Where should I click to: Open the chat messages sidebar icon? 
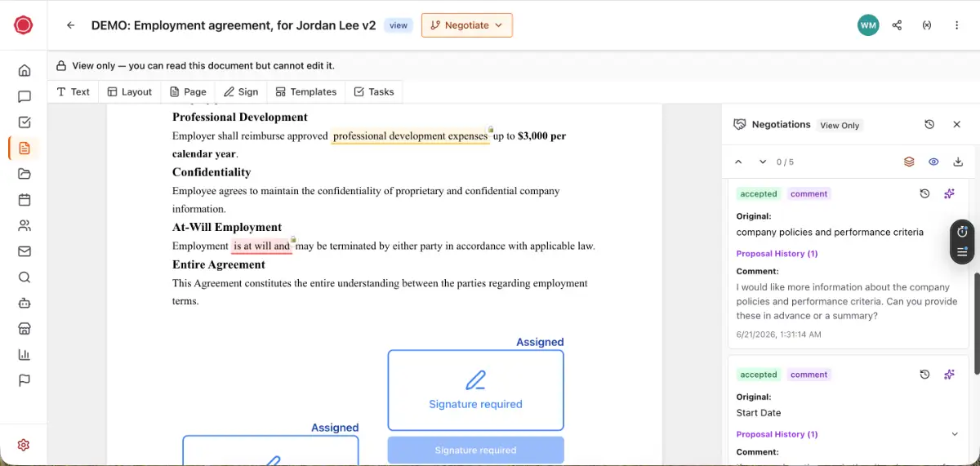coord(24,96)
